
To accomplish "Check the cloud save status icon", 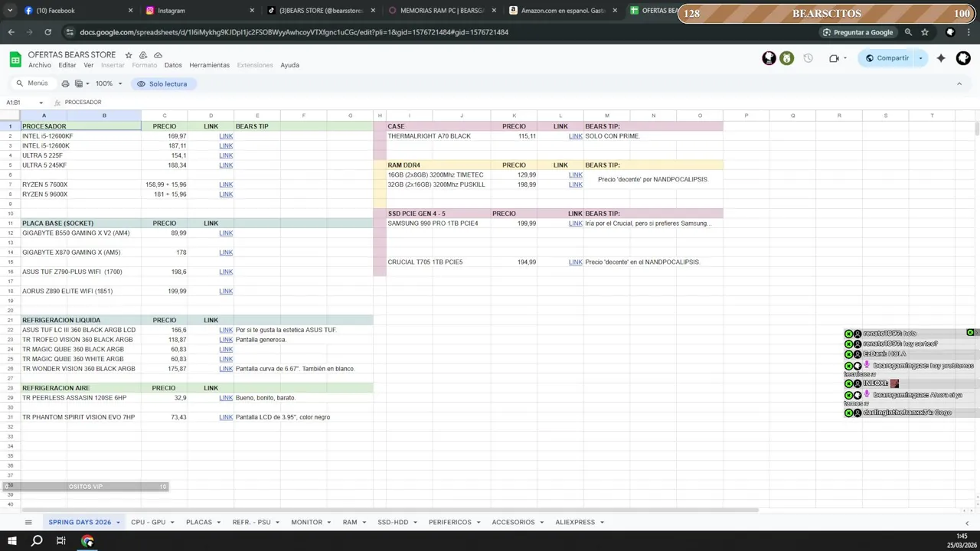I will point(158,55).
